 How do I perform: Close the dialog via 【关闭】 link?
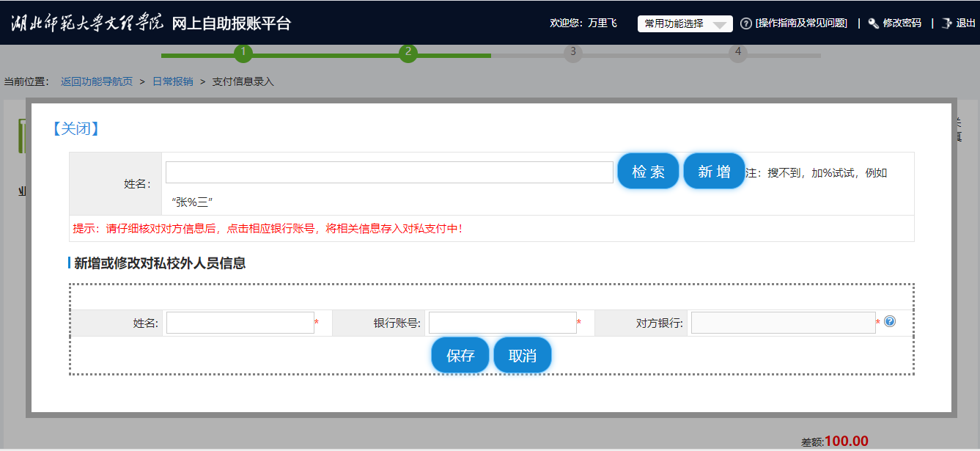tap(75, 129)
